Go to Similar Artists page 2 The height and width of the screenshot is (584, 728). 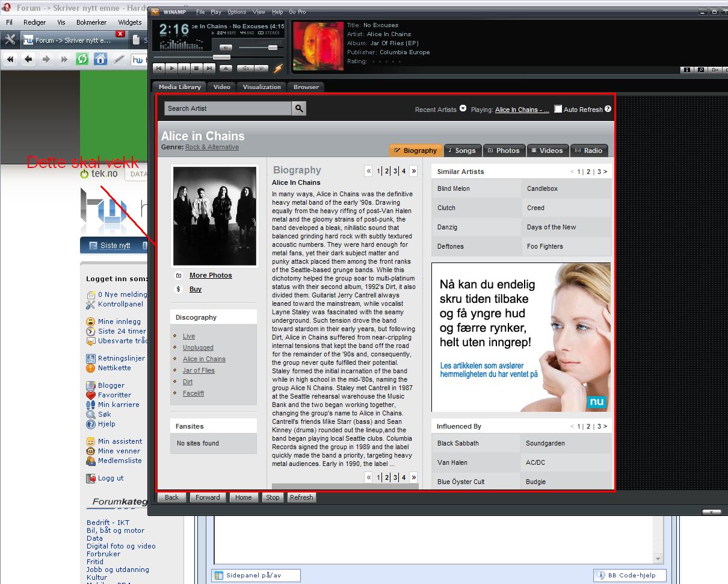(x=588, y=172)
